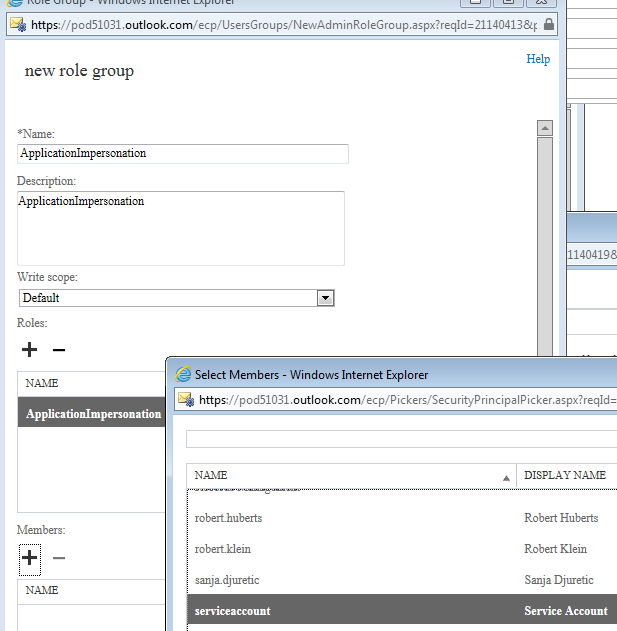This screenshot has width=617, height=631.
Task: Click the page icon in Select Members address bar
Action: pos(185,400)
